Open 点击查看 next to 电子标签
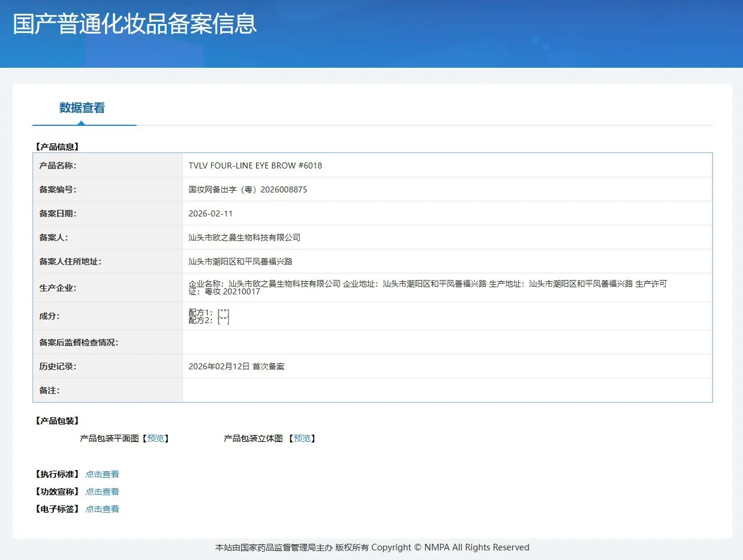Viewport: 743px width, 560px height. point(102,509)
